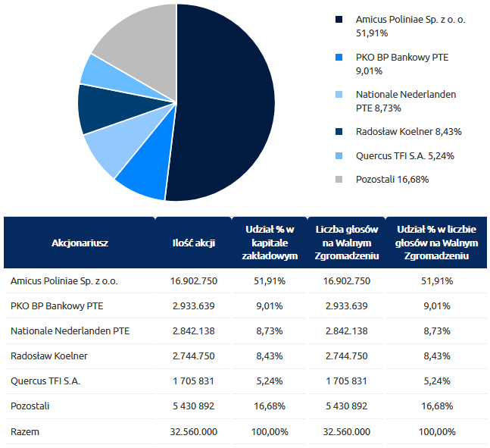Click 5 430 892 in the votes count column
490x448 pixels.
pos(347,406)
